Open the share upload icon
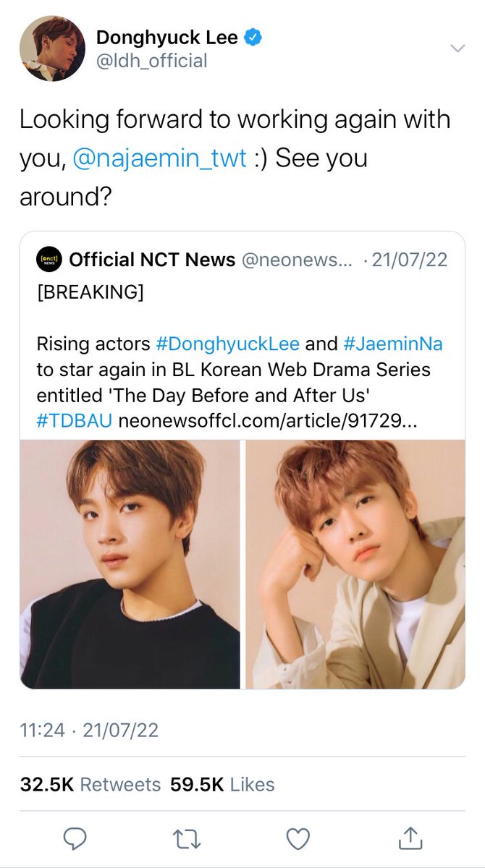485x868 pixels. click(410, 839)
